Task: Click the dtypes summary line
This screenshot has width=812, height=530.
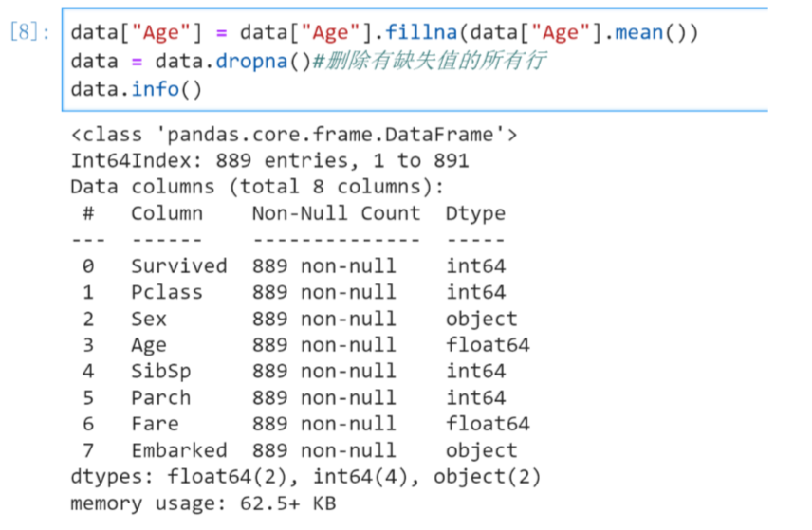Action: click(305, 477)
